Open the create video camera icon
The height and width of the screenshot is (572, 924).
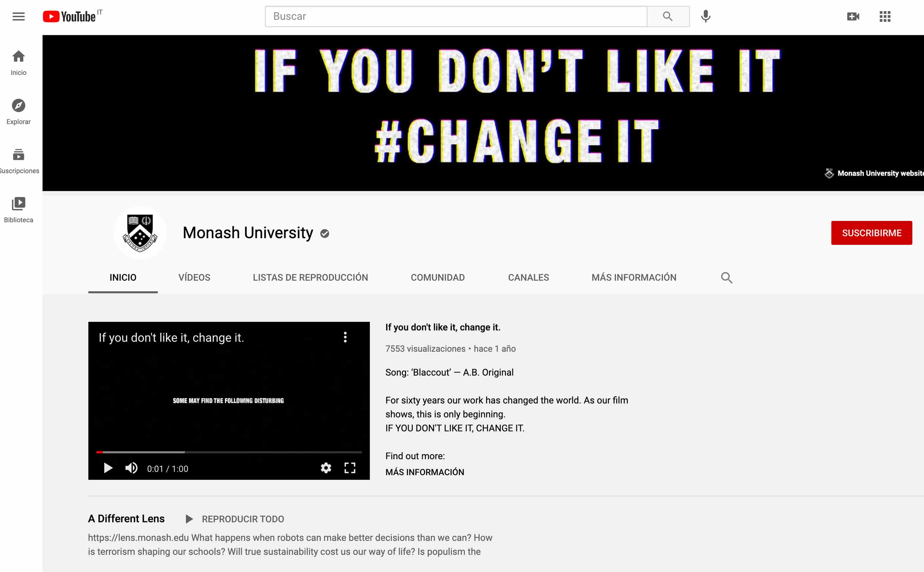[853, 16]
